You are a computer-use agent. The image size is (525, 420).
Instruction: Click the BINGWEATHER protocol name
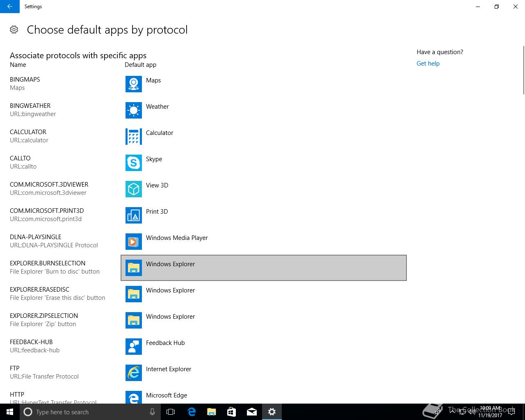30,106
